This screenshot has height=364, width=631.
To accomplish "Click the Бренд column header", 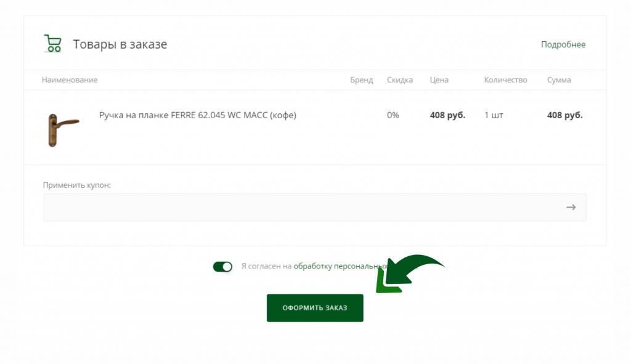I will [361, 80].
